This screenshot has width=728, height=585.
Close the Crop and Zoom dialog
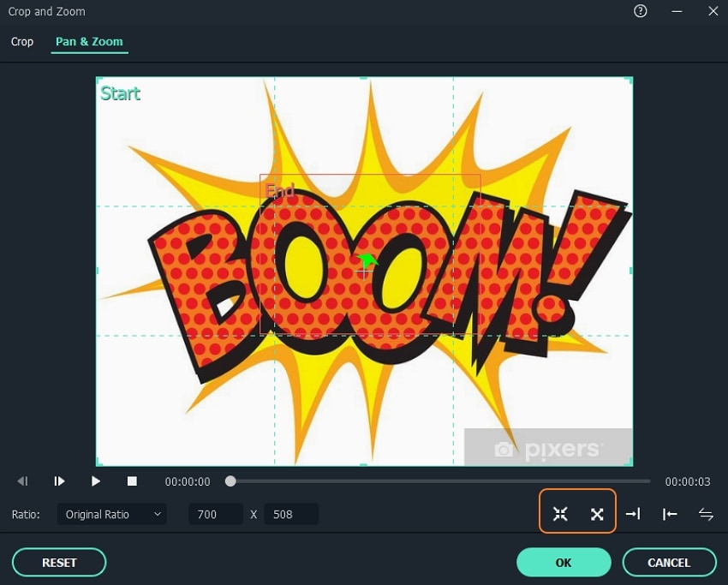[713, 10]
